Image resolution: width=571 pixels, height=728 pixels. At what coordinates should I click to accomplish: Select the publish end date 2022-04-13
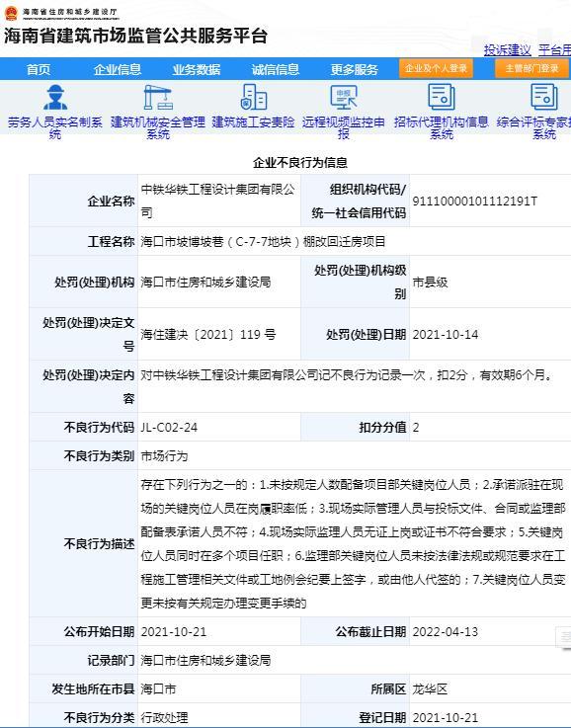pos(446,631)
